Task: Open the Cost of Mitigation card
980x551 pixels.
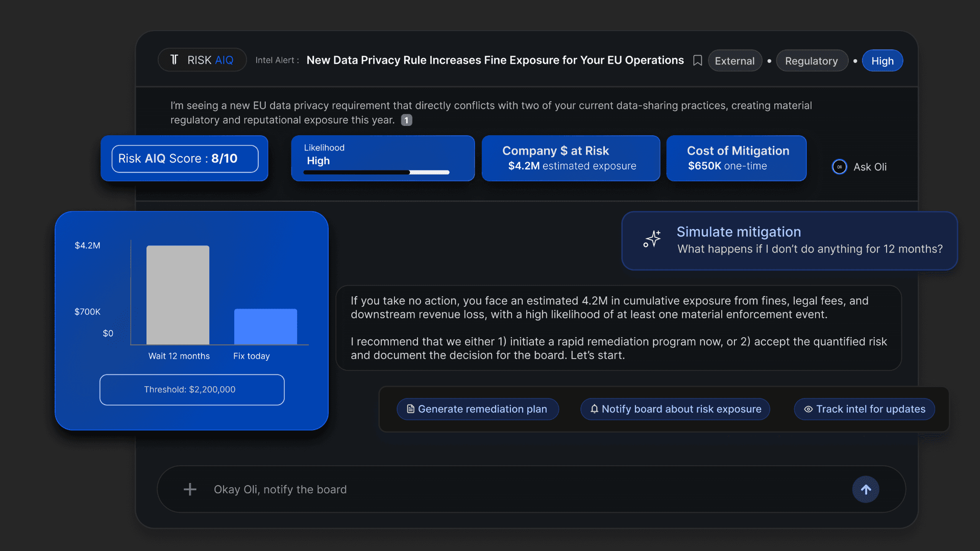Action: click(736, 158)
